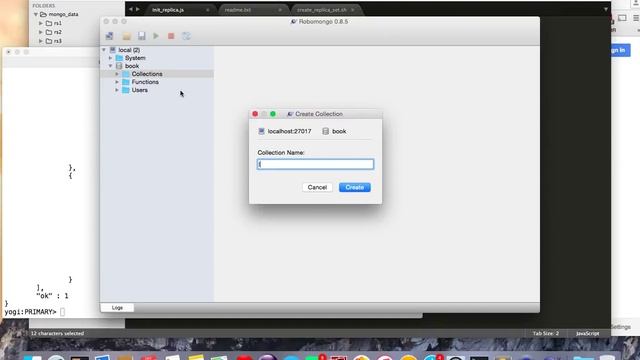This screenshot has height=360, width=640.
Task: Click the back navigation arrow in Sublime tab bar
Action: tap(131, 9)
